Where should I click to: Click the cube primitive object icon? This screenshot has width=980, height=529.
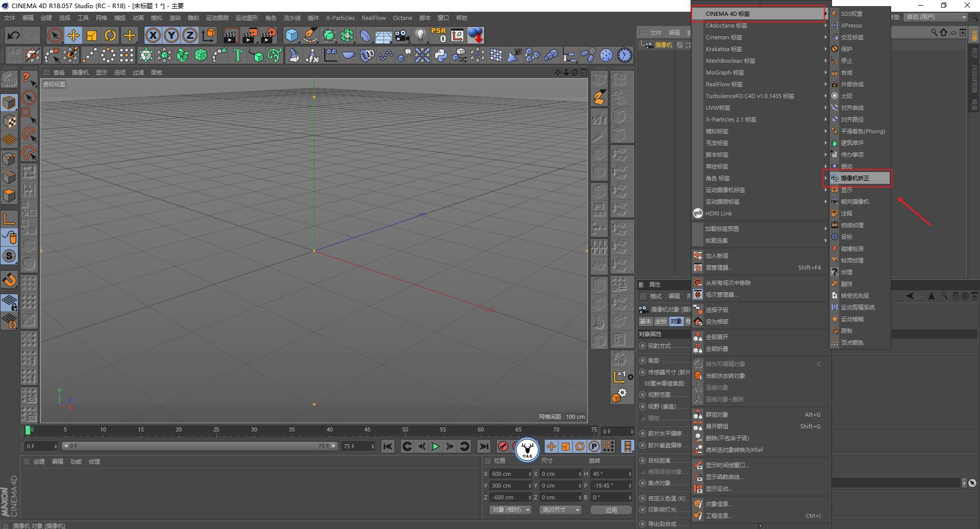pos(292,35)
